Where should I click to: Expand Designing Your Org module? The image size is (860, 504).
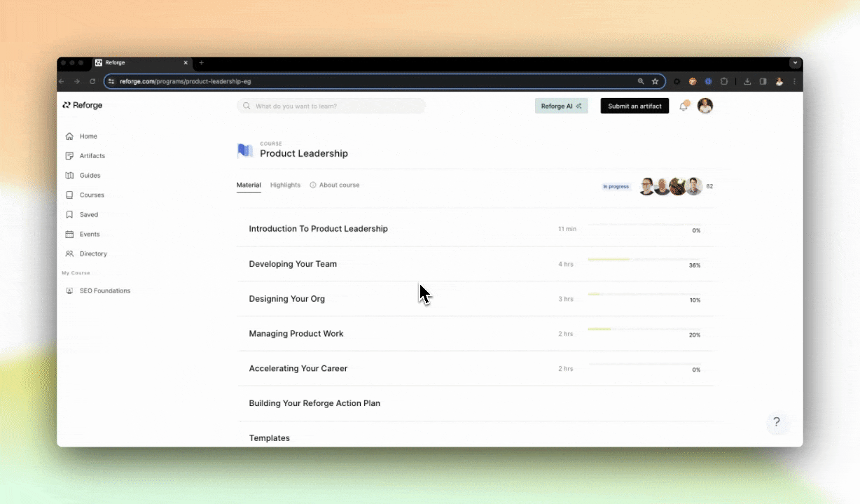[x=476, y=299]
